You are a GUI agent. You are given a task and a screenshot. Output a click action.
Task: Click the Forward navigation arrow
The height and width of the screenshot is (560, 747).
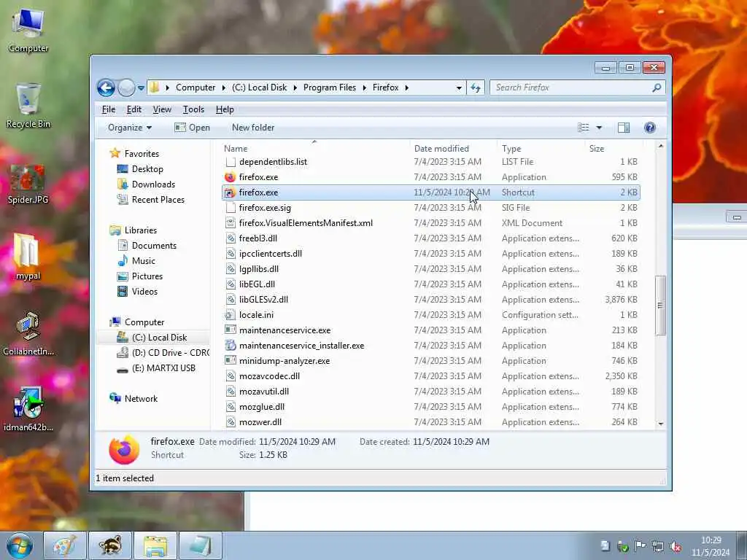tap(127, 87)
